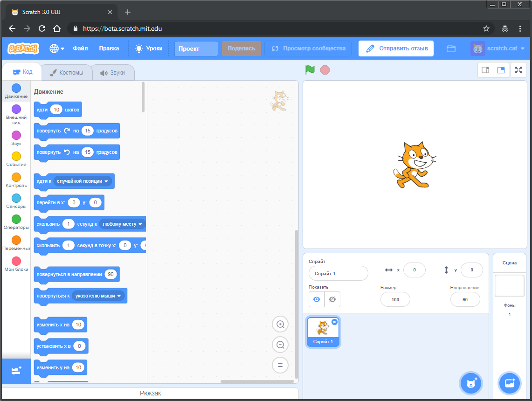Open случайной позиции dropdown
Screen dimensions: 532x401
coord(83,181)
